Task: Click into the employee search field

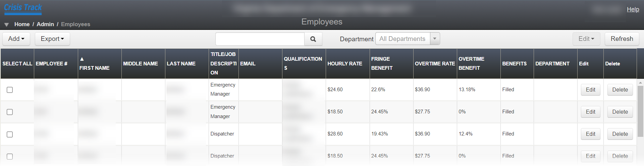Action: pos(260,39)
